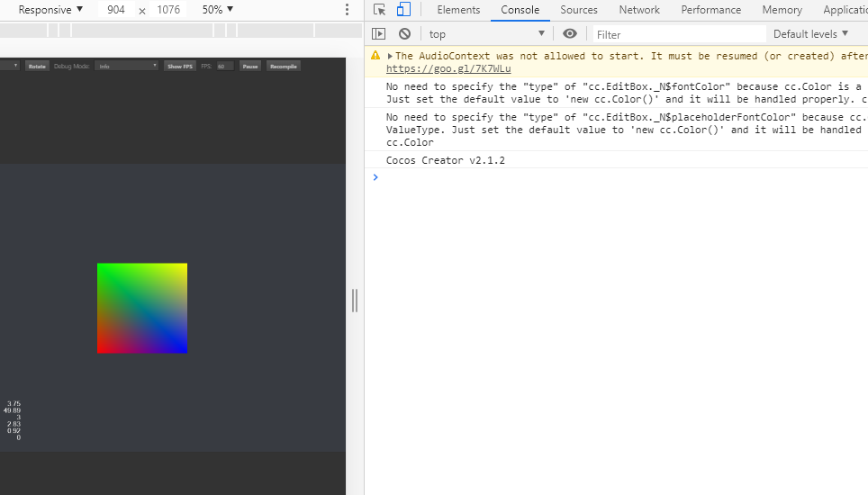Open the 50% zoom dropdown
This screenshot has height=495, width=868.
coord(218,10)
